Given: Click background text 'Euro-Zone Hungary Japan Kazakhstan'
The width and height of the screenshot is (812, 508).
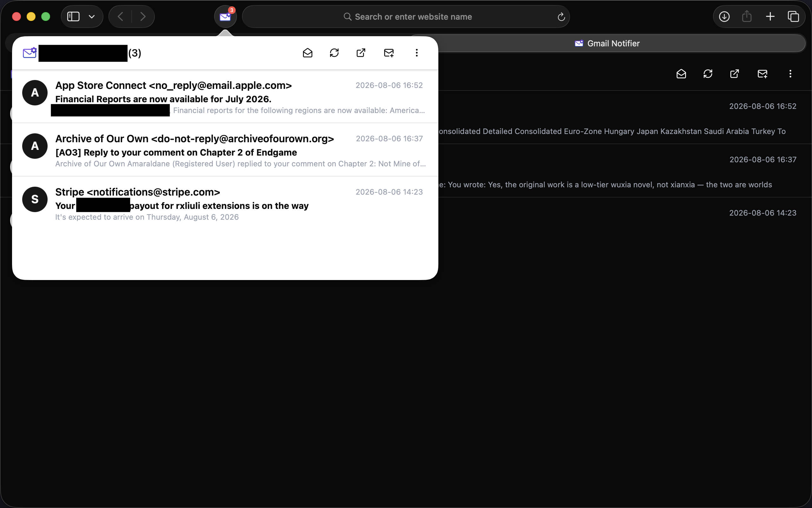Looking at the screenshot, I should point(633,131).
